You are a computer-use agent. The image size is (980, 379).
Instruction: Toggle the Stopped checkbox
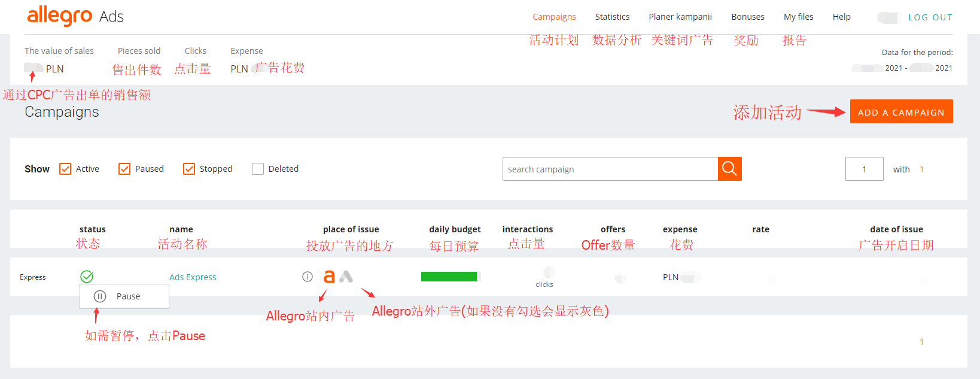pos(189,169)
